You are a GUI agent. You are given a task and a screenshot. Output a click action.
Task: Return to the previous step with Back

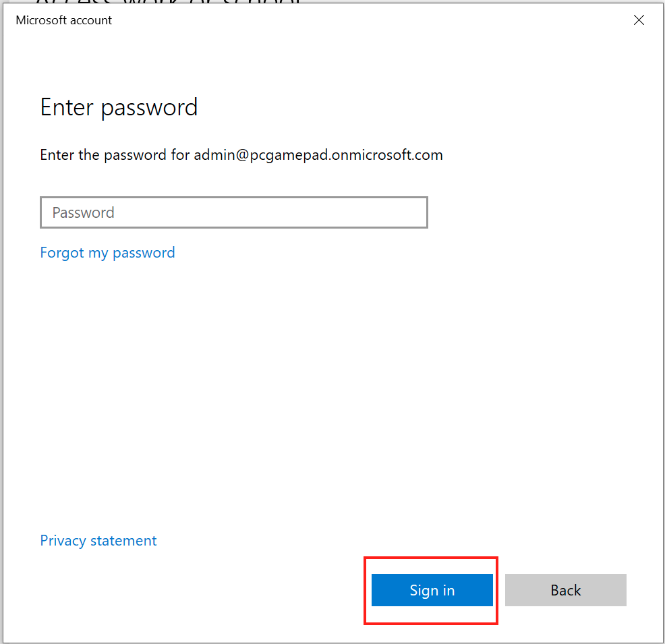[565, 590]
